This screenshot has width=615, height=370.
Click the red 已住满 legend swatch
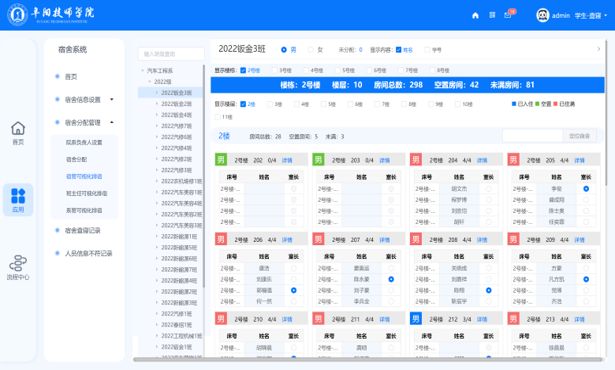click(555, 104)
